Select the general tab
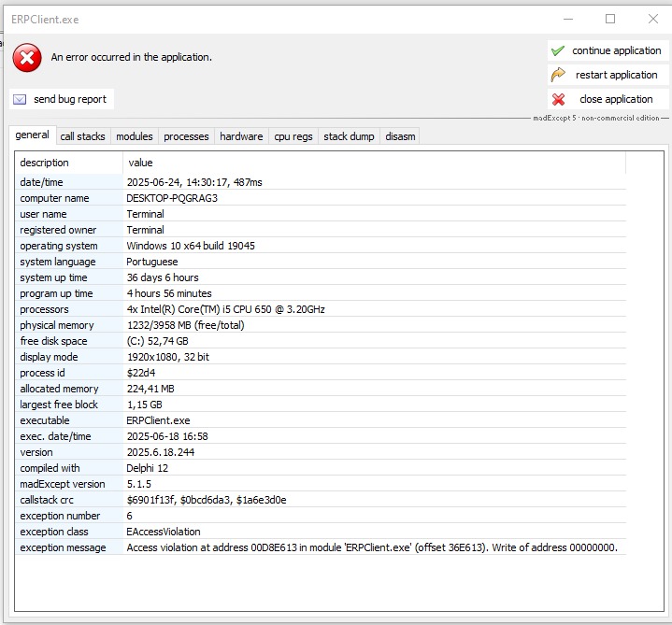This screenshot has height=625, width=672. coord(33,135)
